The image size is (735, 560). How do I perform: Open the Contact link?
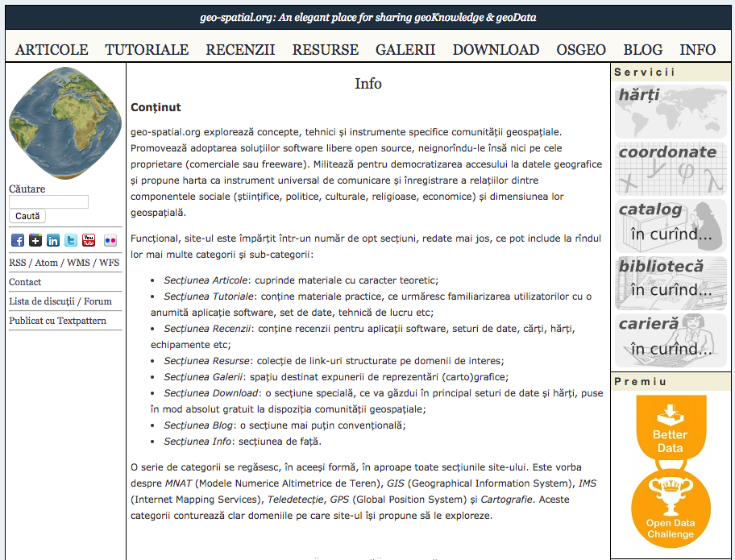(x=25, y=282)
